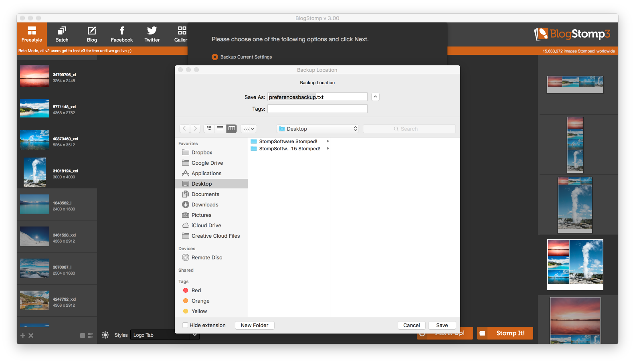635x364 pixels.
Task: Select image 31018124_xxl geyser thumbnail
Action: pyautogui.click(x=35, y=172)
